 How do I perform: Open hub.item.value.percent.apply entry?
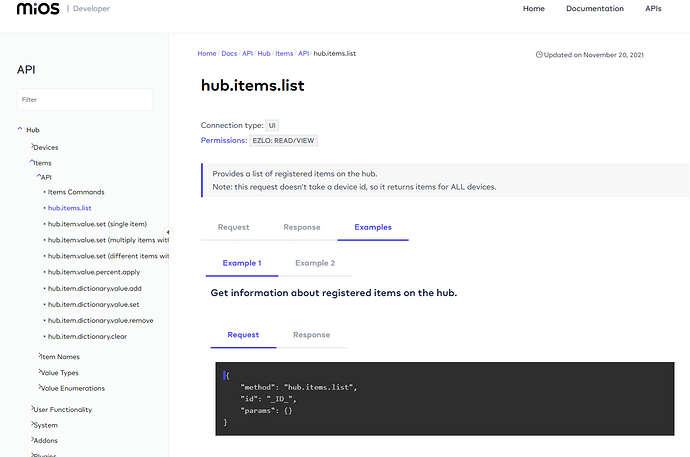click(x=94, y=272)
